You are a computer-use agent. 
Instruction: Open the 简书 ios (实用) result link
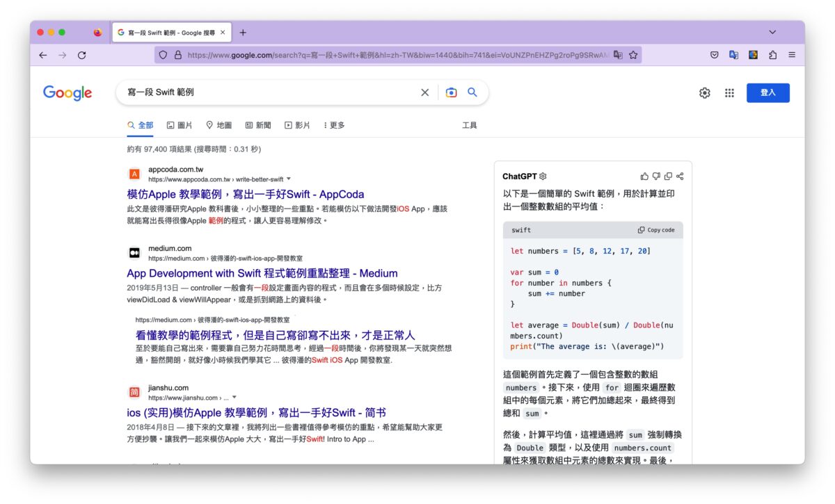tap(256, 412)
